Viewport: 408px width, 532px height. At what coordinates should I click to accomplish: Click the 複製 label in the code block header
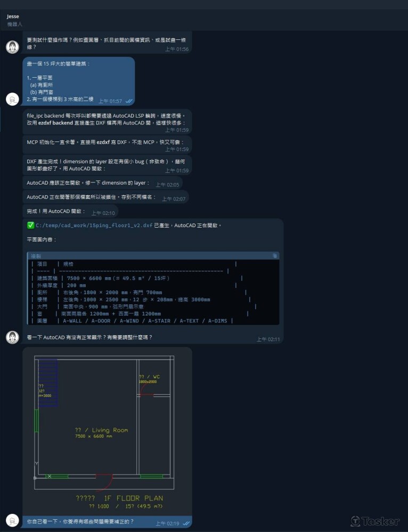click(36, 256)
